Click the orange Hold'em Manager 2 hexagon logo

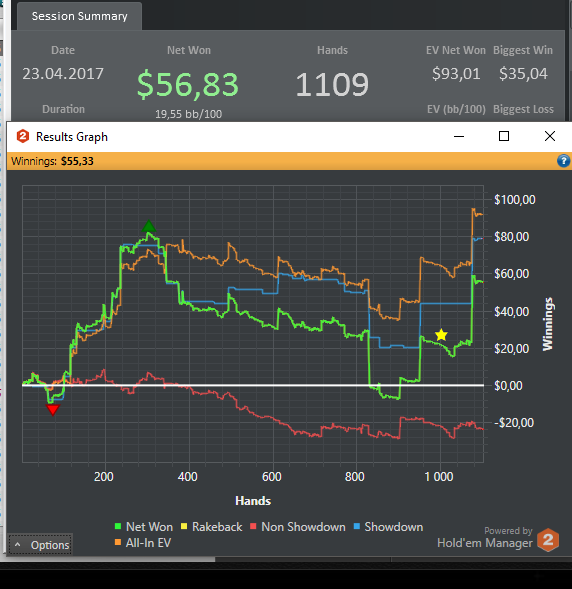548,540
